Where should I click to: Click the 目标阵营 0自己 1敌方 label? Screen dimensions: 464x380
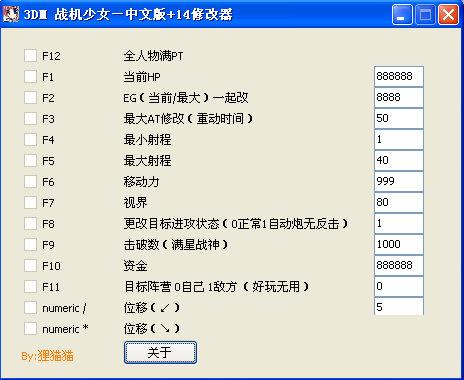(x=217, y=287)
